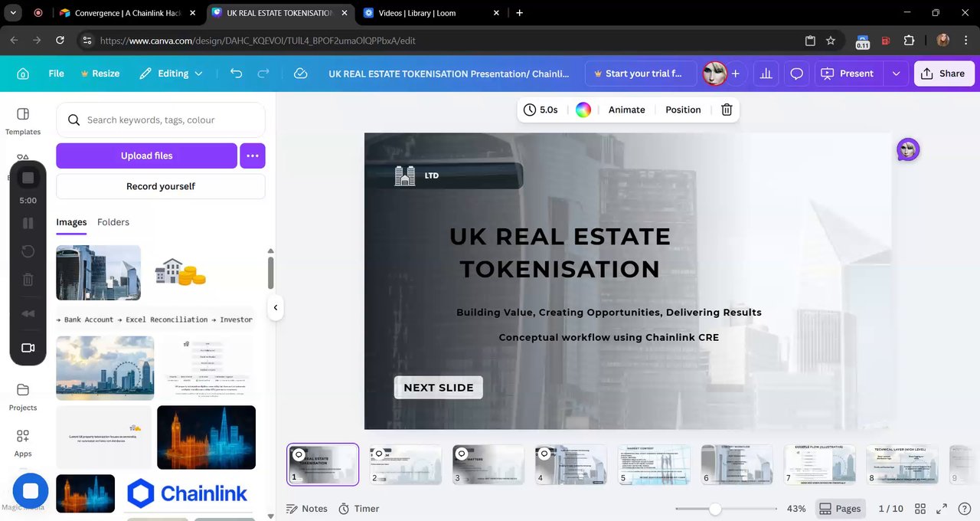The image size is (980, 521).
Task: Open Position panel for the page
Action: 683,110
